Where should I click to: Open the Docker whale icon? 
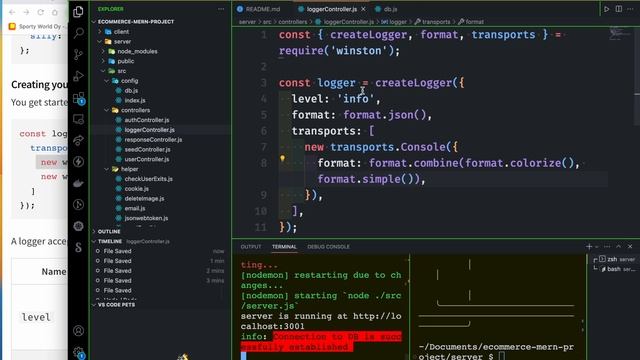point(78,183)
